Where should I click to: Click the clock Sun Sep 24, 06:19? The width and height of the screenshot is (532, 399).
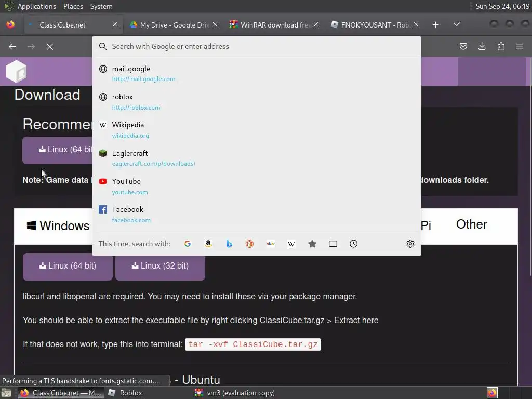point(502,6)
